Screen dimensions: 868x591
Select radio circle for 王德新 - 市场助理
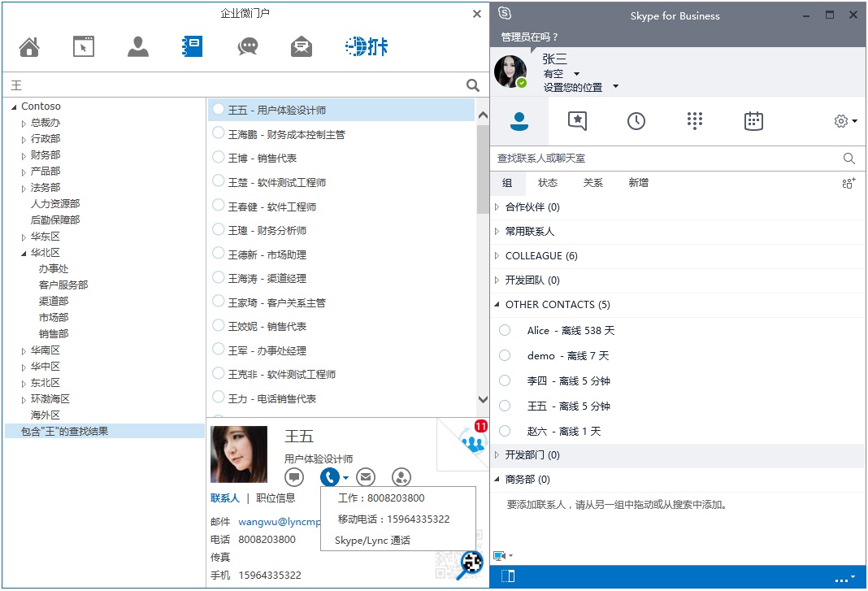click(219, 253)
